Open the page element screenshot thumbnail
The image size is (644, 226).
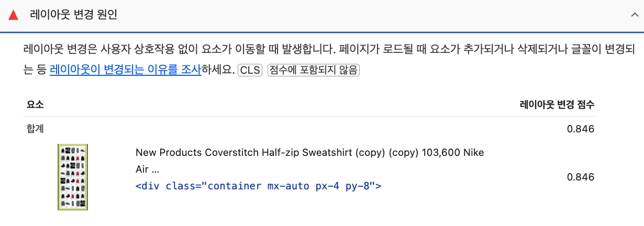(72, 177)
